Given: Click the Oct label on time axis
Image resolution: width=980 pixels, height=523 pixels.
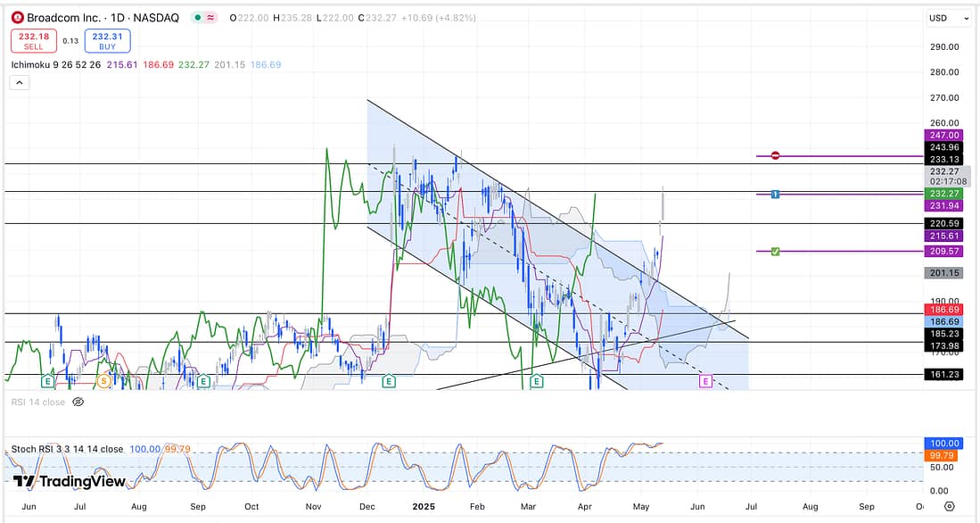Looking at the screenshot, I should pyautogui.click(x=251, y=507).
